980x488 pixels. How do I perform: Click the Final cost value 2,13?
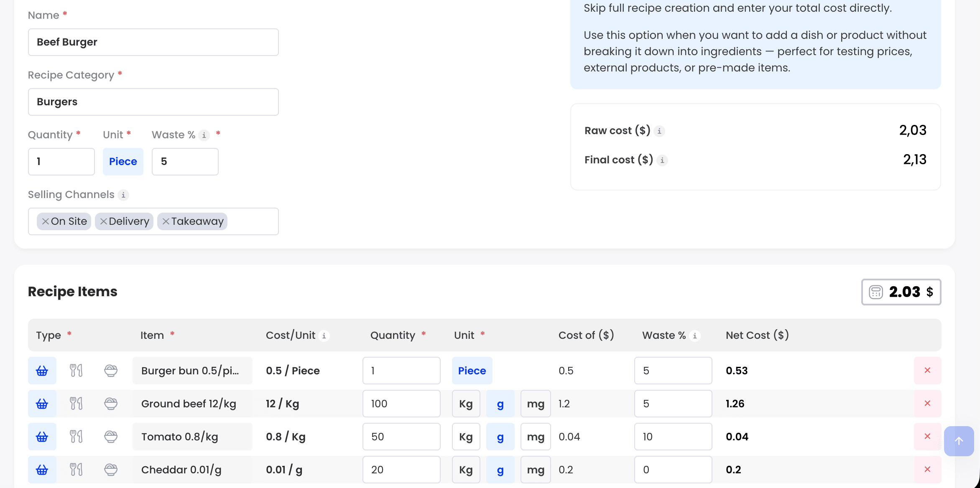tap(915, 160)
